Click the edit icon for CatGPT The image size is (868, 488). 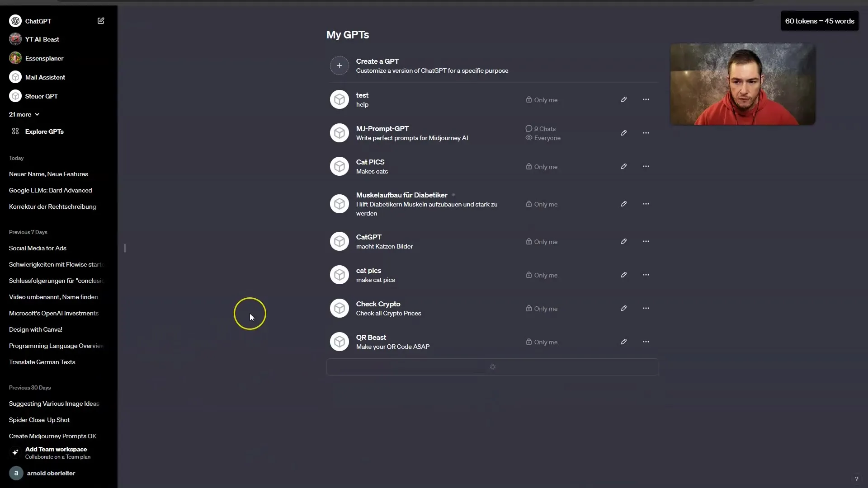point(623,241)
